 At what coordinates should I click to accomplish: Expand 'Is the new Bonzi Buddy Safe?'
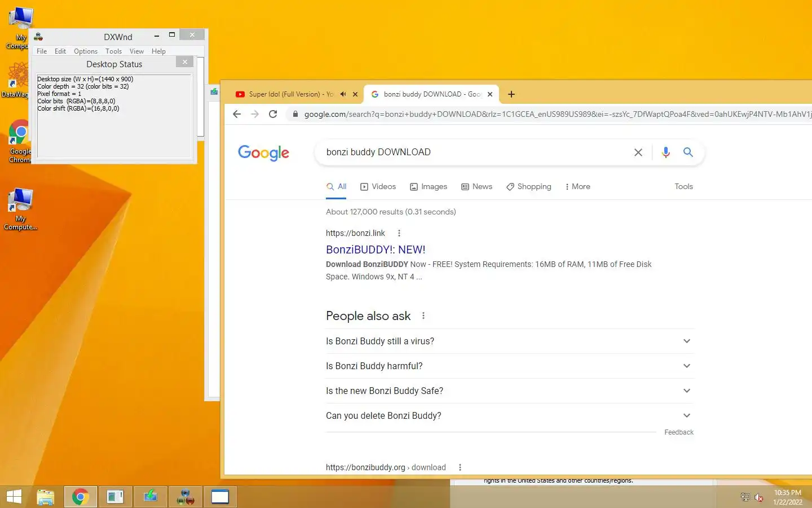(509, 391)
